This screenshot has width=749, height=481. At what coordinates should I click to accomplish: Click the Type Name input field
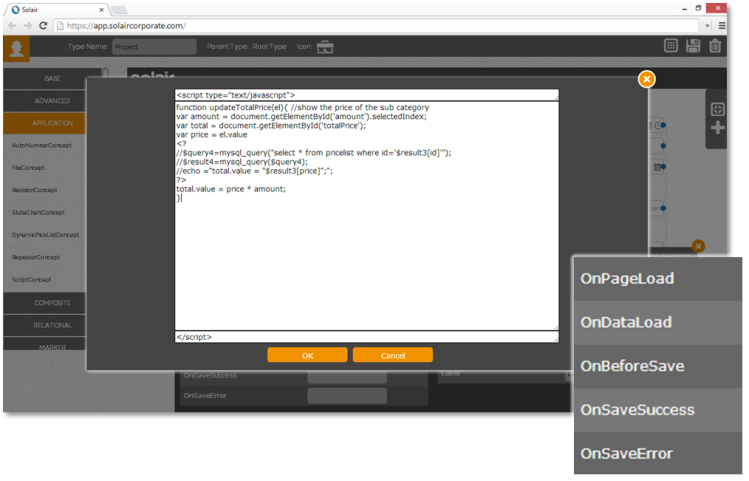[x=154, y=47]
